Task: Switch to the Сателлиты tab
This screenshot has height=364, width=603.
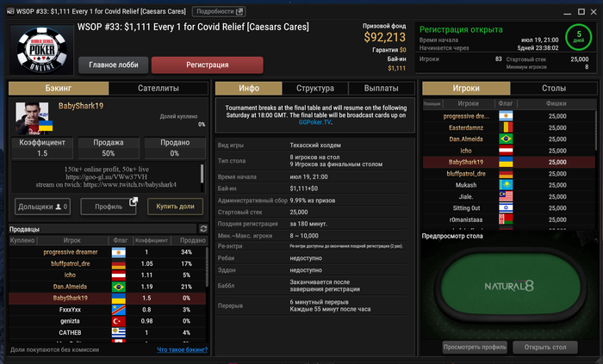Action: click(159, 89)
